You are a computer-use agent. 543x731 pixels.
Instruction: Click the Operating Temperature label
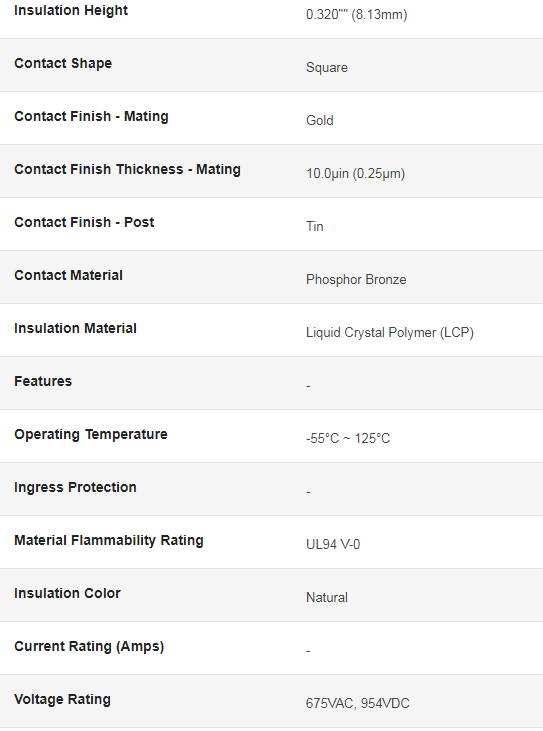(x=91, y=434)
